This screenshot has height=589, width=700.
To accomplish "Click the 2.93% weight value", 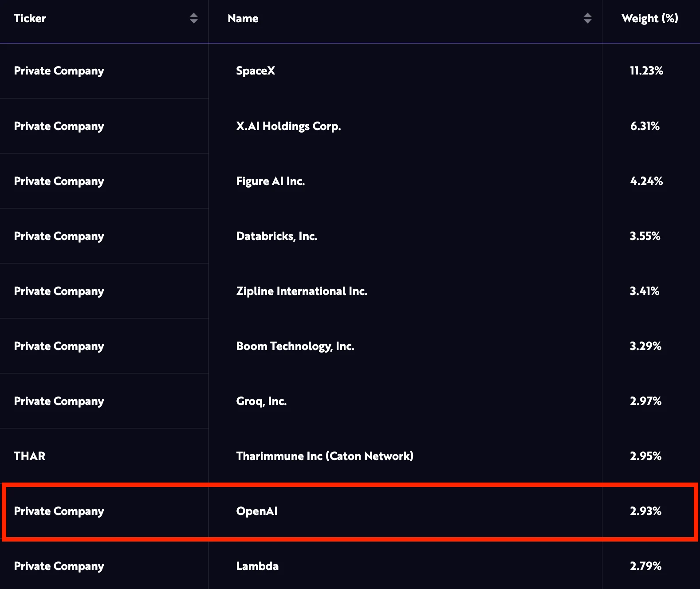I will [x=646, y=511].
